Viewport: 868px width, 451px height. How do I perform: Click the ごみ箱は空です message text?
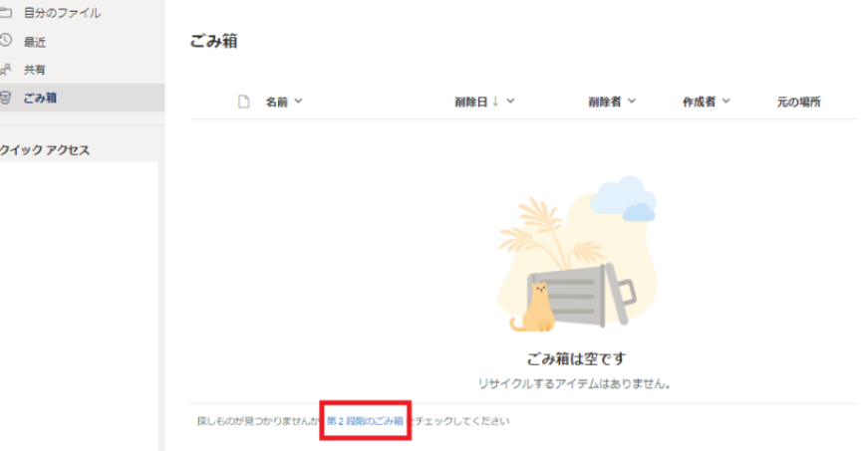576,359
